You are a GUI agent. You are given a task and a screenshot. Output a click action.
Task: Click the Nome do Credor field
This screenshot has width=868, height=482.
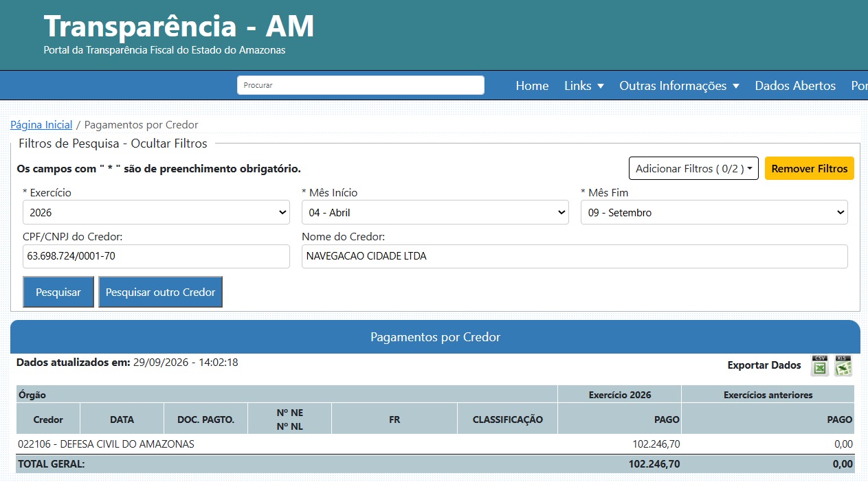pos(575,256)
